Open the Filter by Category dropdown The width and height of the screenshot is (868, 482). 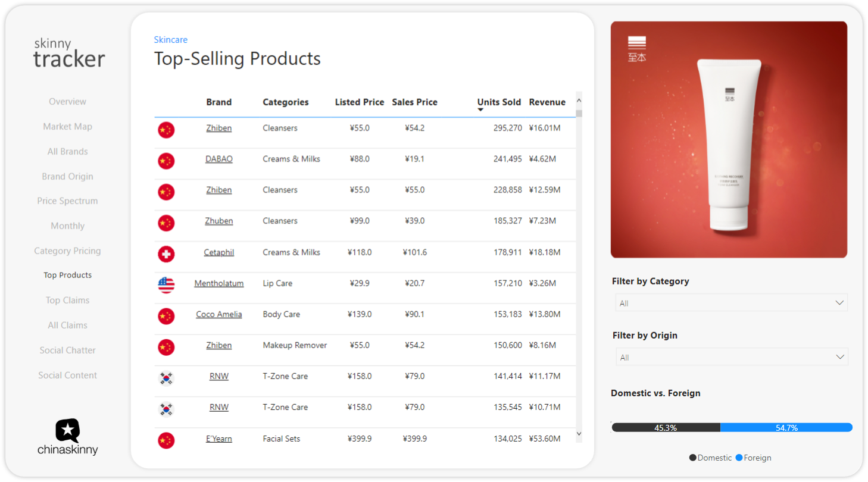(x=731, y=303)
